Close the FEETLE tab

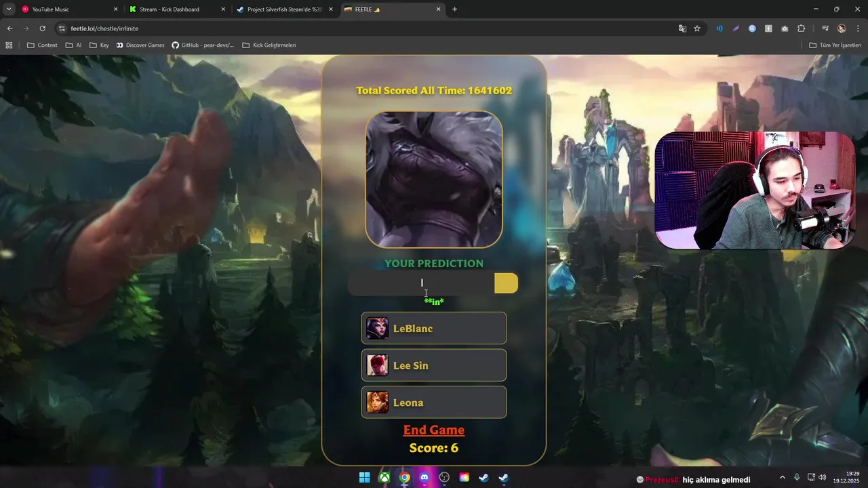[x=438, y=9]
